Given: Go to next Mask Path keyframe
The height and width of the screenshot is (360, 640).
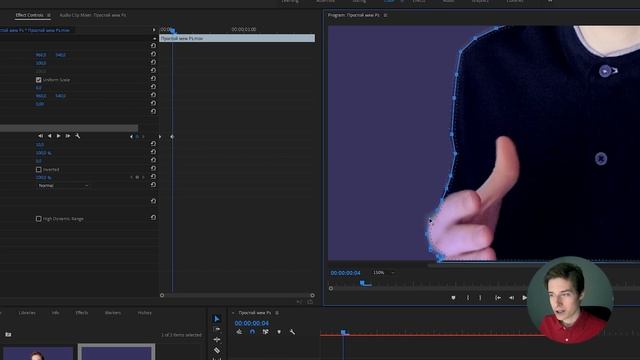Looking at the screenshot, I should (x=143, y=137).
